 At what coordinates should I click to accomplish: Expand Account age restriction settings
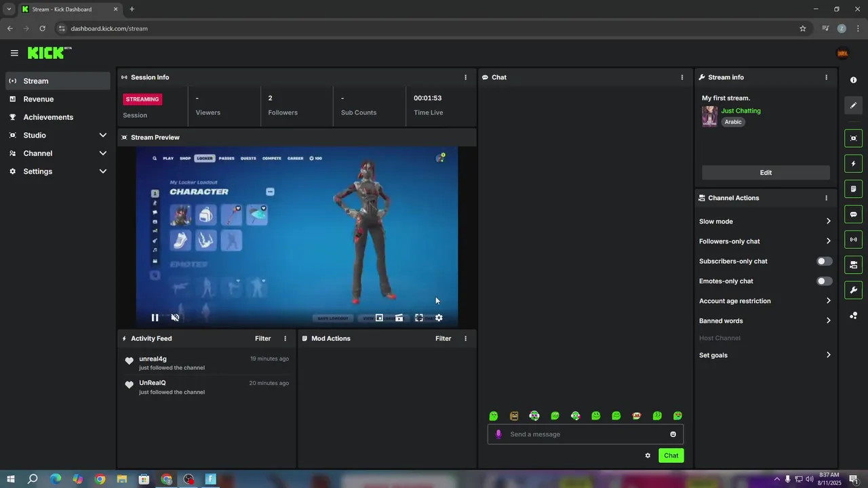(x=766, y=301)
